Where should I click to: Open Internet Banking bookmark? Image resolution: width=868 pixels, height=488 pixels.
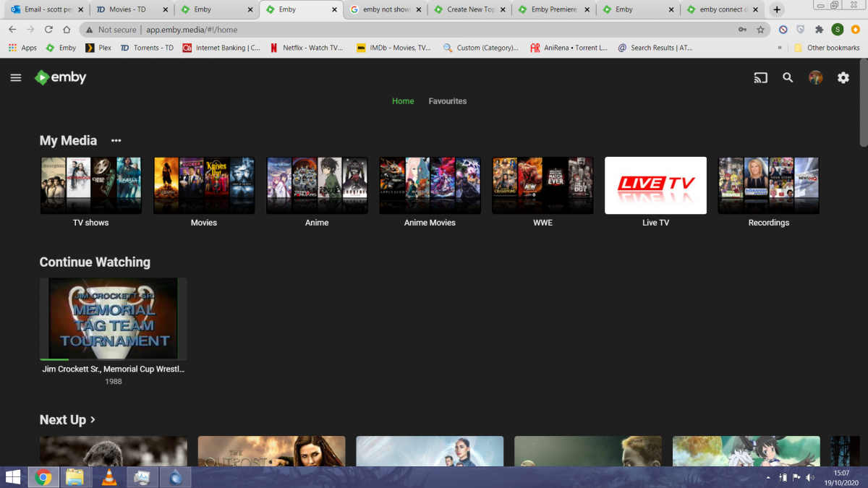[221, 48]
